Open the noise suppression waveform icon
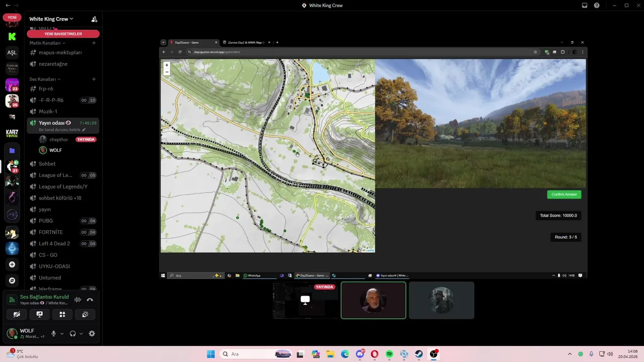The image size is (644, 362). coord(78,300)
